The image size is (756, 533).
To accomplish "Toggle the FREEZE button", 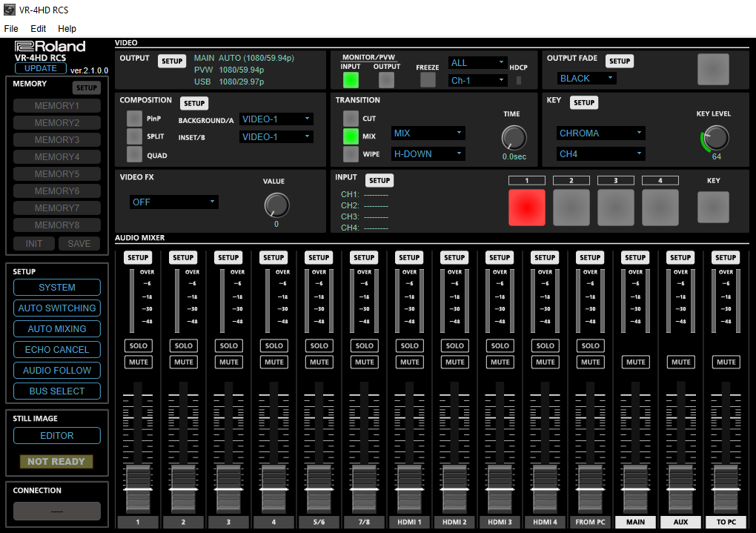I will (x=428, y=80).
